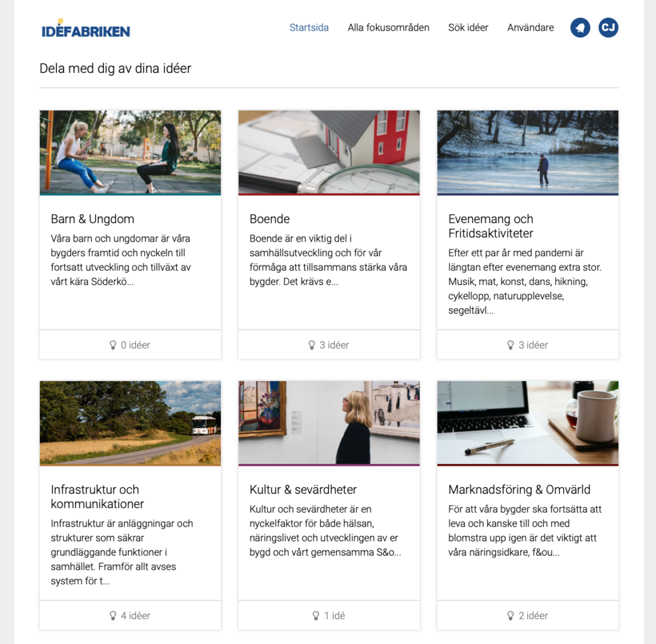Click the laptop and mug photo
656x644 pixels.
tap(528, 423)
